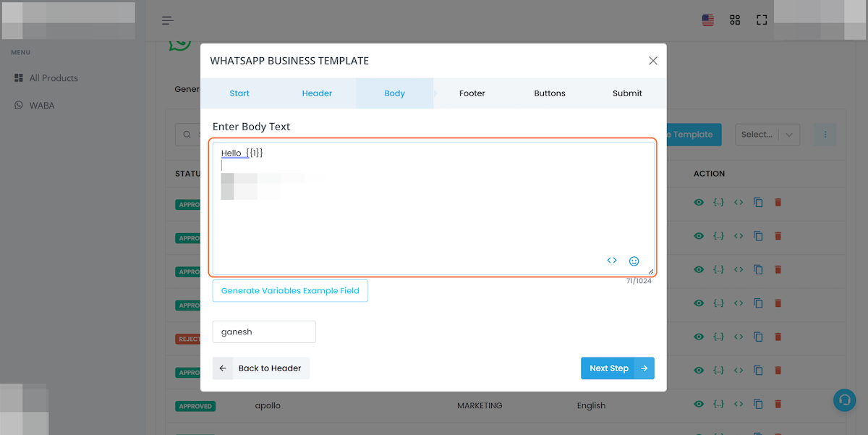Click the curly braces icon in REJECTED row

[718, 337]
